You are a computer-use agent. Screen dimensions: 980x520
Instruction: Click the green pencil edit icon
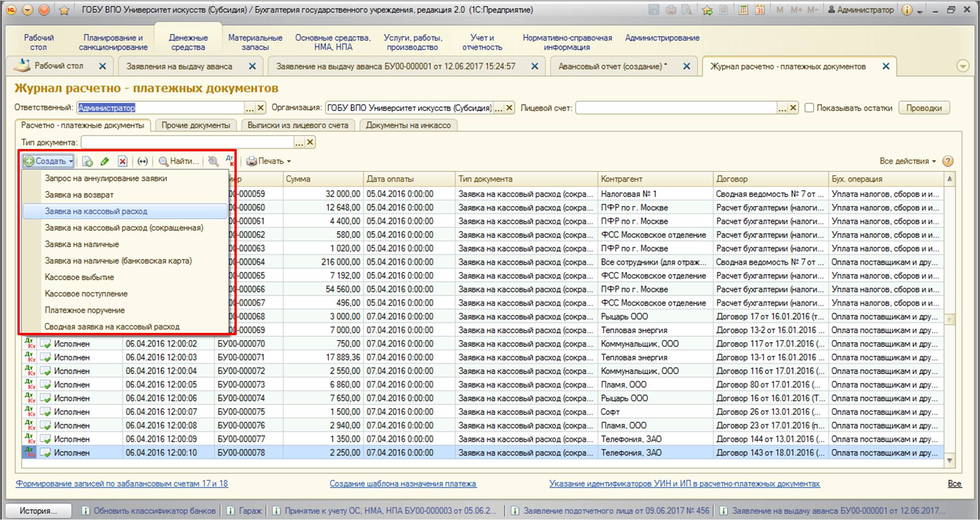(105, 161)
